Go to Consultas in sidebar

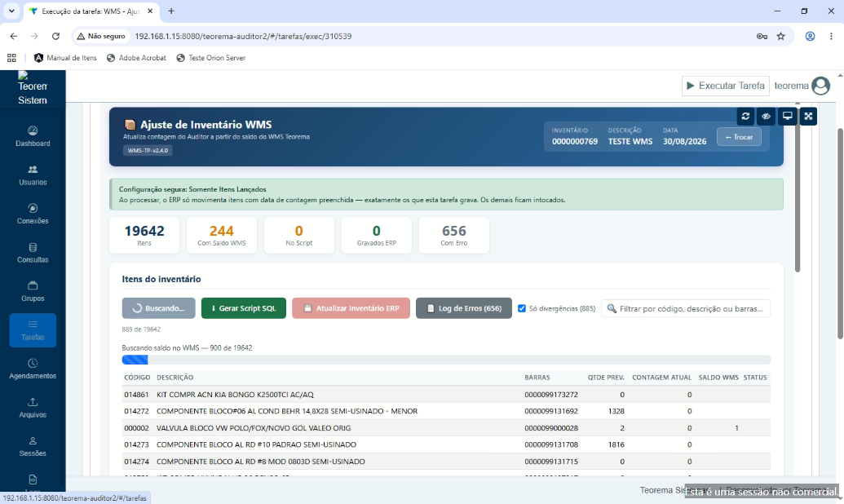pyautogui.click(x=33, y=253)
